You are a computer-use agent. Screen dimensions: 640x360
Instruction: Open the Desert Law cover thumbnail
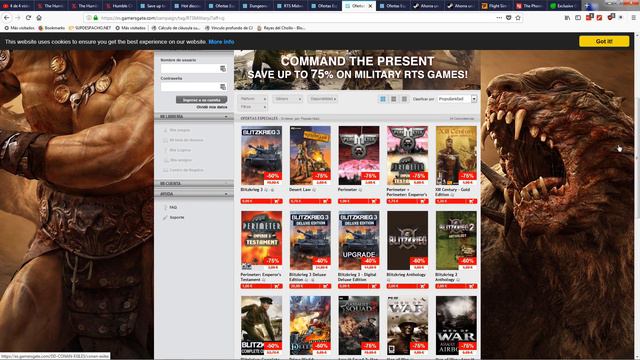pyautogui.click(x=310, y=156)
